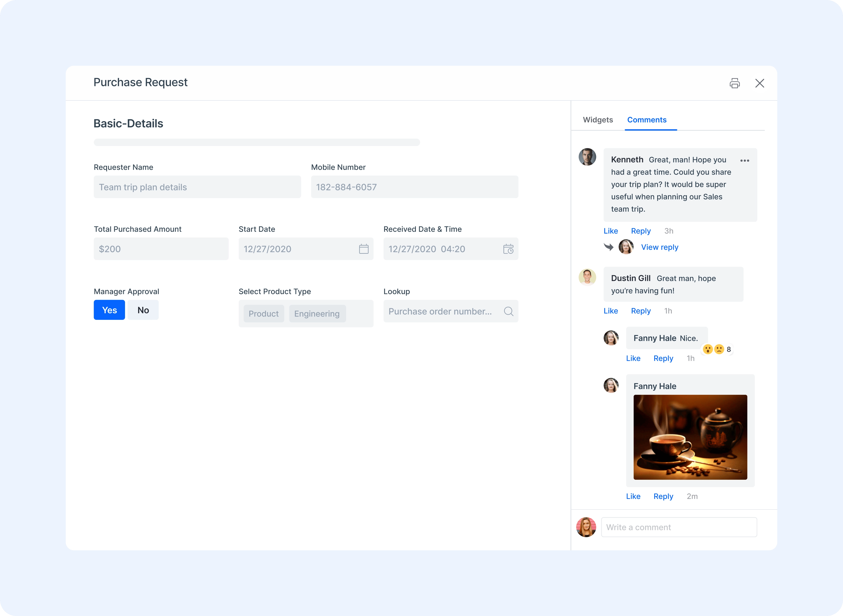843x616 pixels.
Task: Click the reply arrow on Kenneth's comment
Action: click(608, 247)
